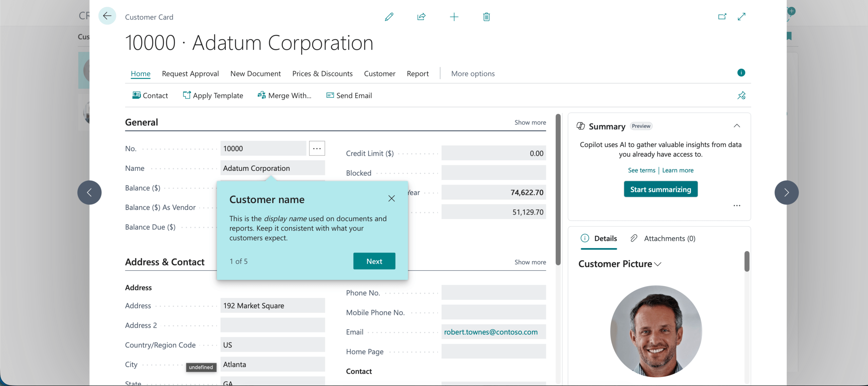Click the back arrow button
This screenshot has width=868, height=386.
[107, 16]
